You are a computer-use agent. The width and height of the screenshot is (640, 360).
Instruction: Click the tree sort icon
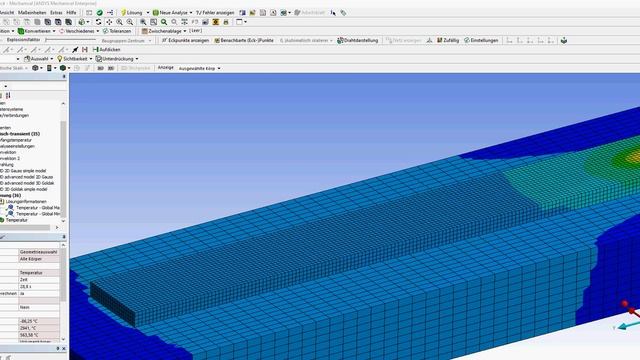[x=8, y=96]
